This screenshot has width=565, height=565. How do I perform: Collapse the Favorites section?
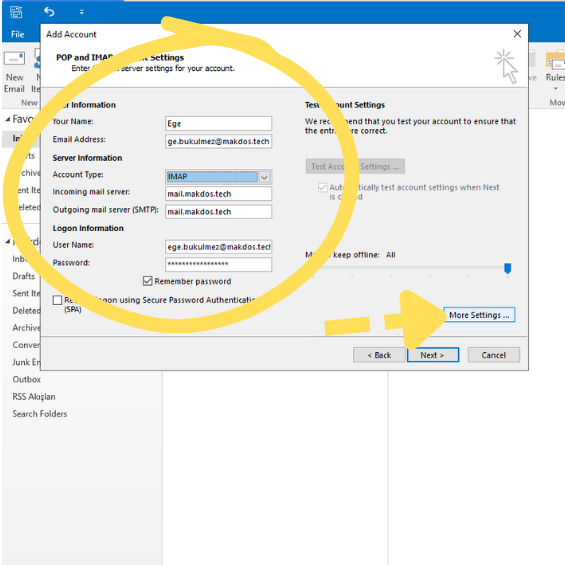click(8, 119)
